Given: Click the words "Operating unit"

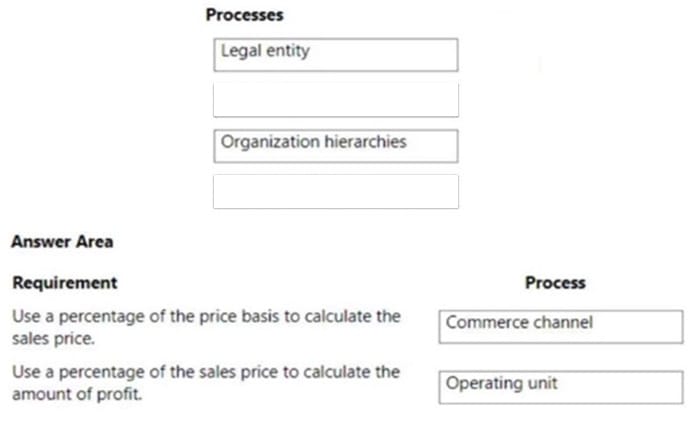Looking at the screenshot, I should coord(502,383).
